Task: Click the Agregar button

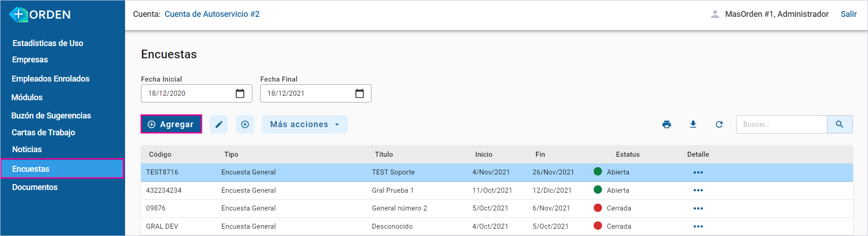Action: pos(171,124)
